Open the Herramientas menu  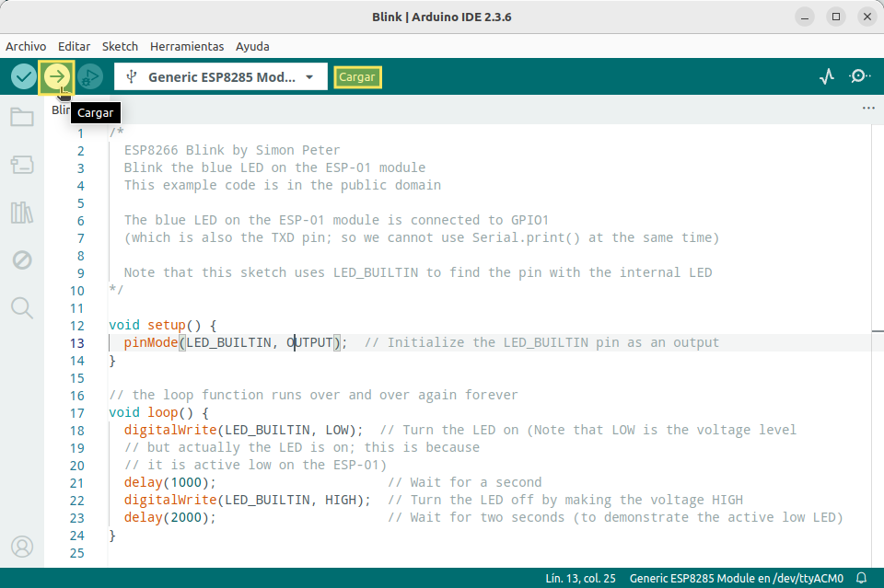(x=187, y=46)
